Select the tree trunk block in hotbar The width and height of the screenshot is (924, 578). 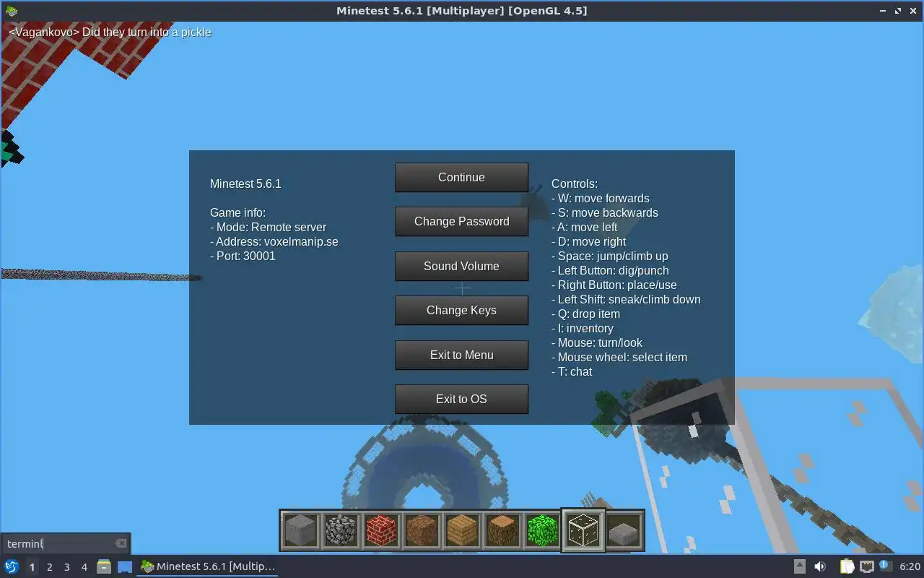[502, 530]
